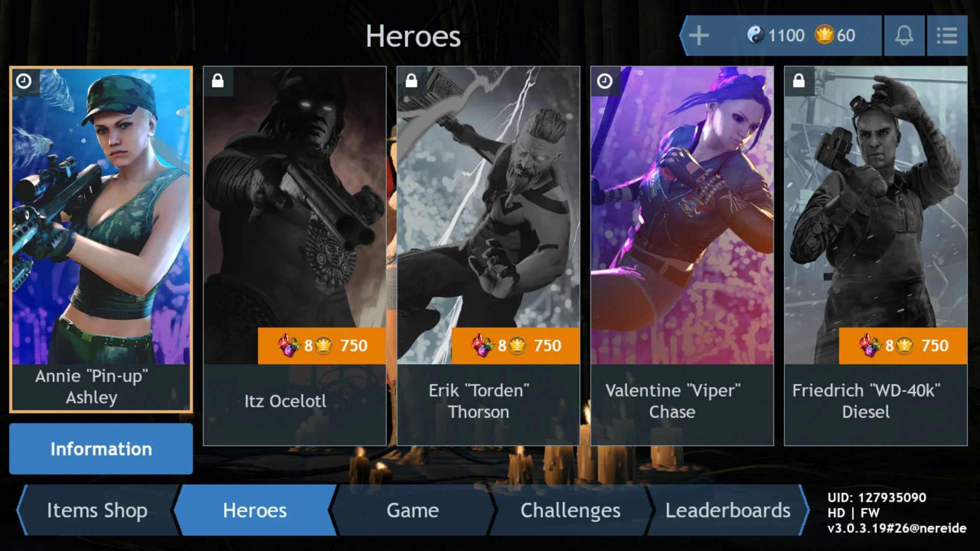The height and width of the screenshot is (551, 980).
Task: Click the lock icon on Friedrich Diesel card
Action: click(799, 81)
